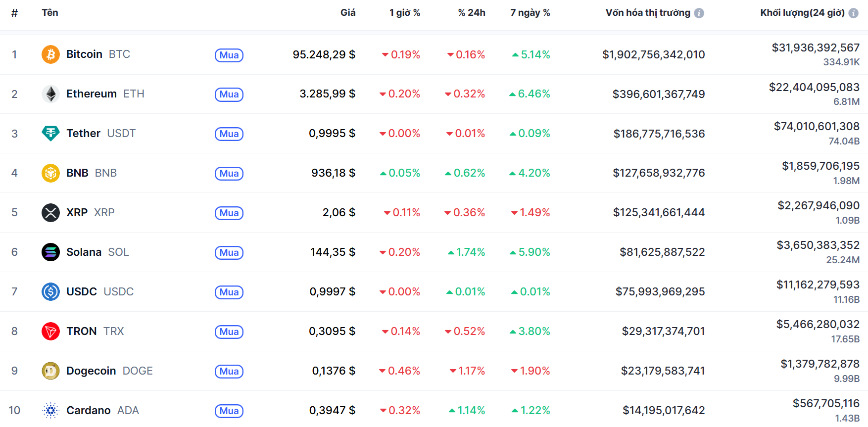Open the XRP name link
This screenshot has width=868, height=427.
[91, 213]
